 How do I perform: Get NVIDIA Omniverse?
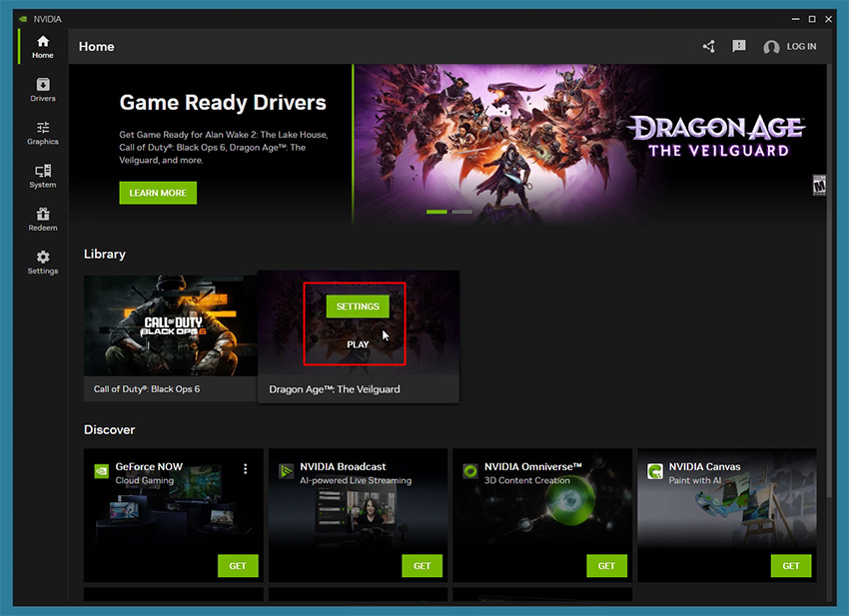[x=606, y=566]
